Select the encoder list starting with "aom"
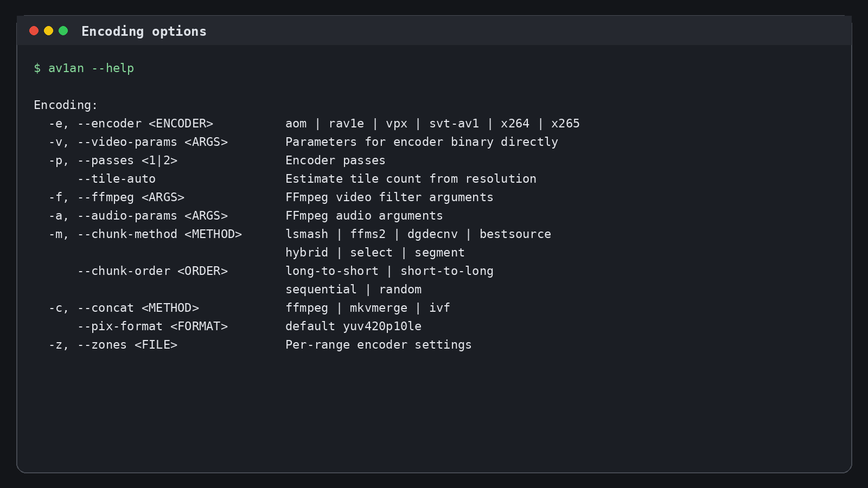 point(432,124)
